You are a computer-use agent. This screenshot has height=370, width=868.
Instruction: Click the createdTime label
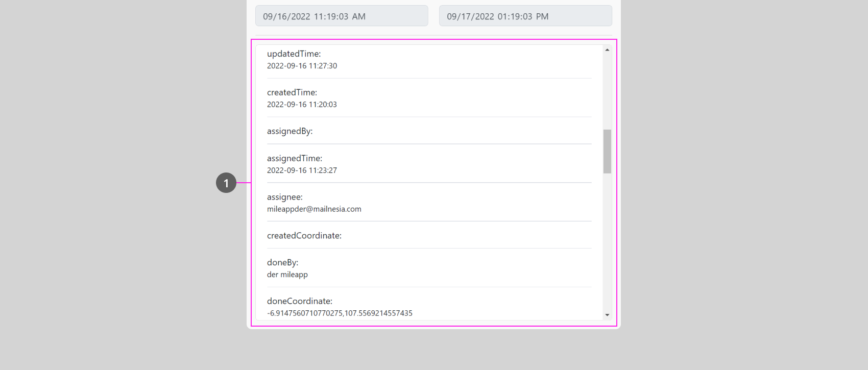point(292,92)
